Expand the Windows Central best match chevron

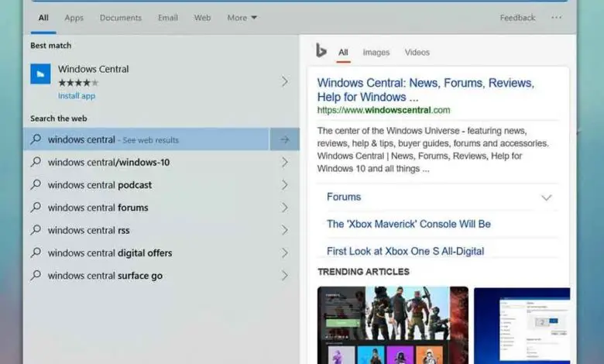pos(285,81)
